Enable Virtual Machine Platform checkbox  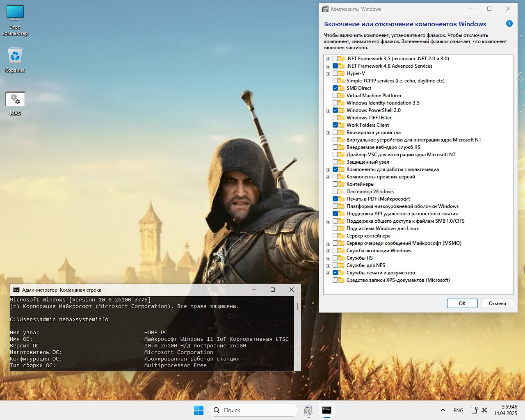pyautogui.click(x=335, y=96)
